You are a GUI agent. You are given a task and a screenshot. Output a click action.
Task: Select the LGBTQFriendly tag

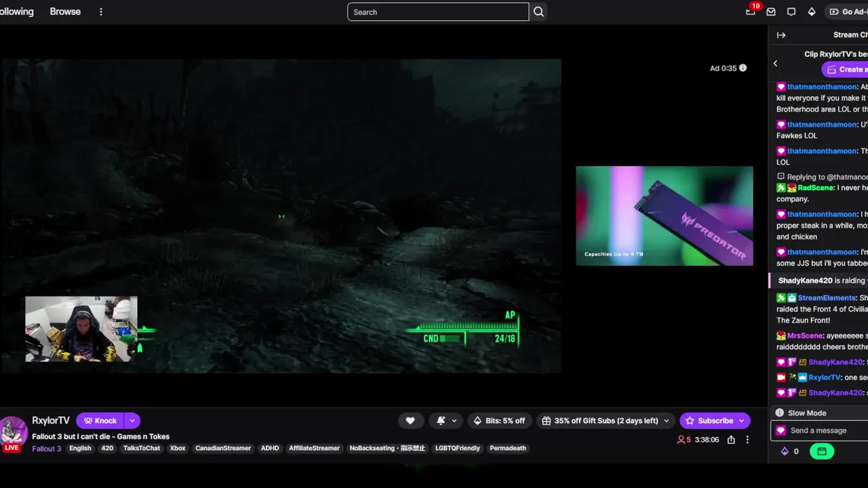tap(457, 448)
